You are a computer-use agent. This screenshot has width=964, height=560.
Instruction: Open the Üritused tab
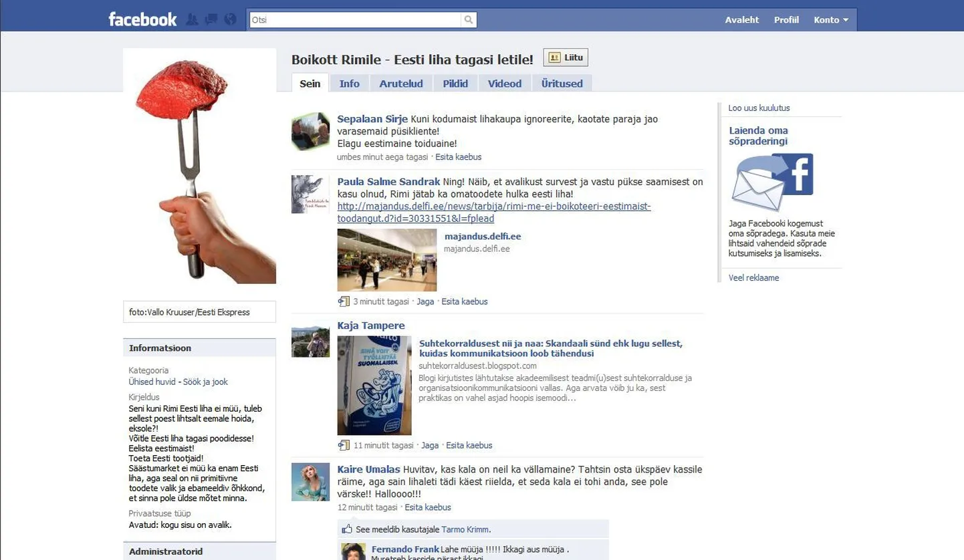[x=562, y=84]
